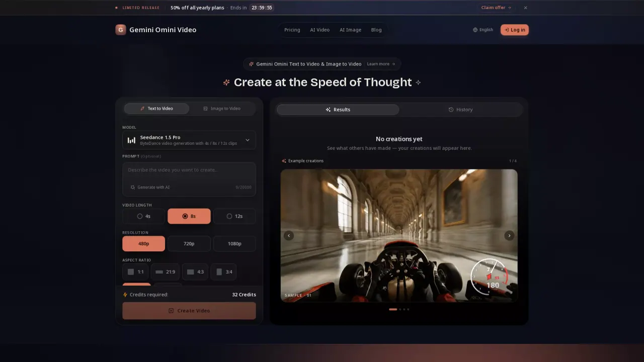Switch to the Image to Video tab

222,109
